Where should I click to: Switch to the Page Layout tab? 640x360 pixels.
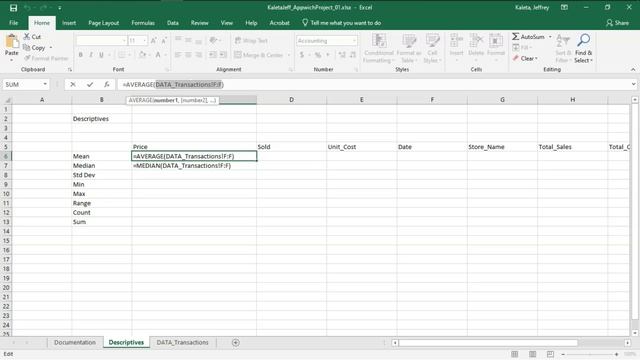104,23
